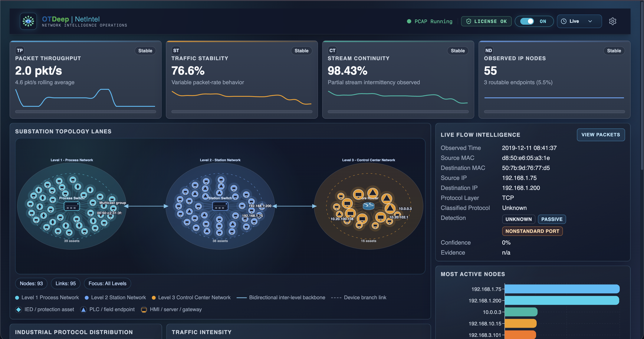Click the View Packets button
The width and height of the screenshot is (644, 339).
(x=601, y=135)
